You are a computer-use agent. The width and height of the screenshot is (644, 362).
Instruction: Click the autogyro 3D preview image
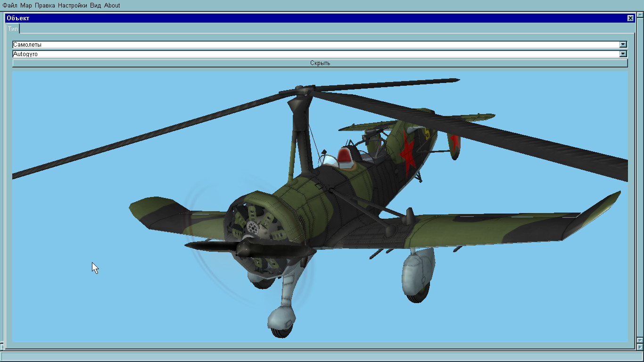pos(320,206)
